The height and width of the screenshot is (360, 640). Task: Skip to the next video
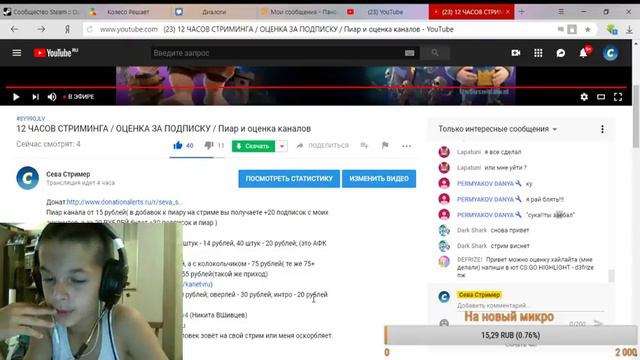(x=36, y=97)
